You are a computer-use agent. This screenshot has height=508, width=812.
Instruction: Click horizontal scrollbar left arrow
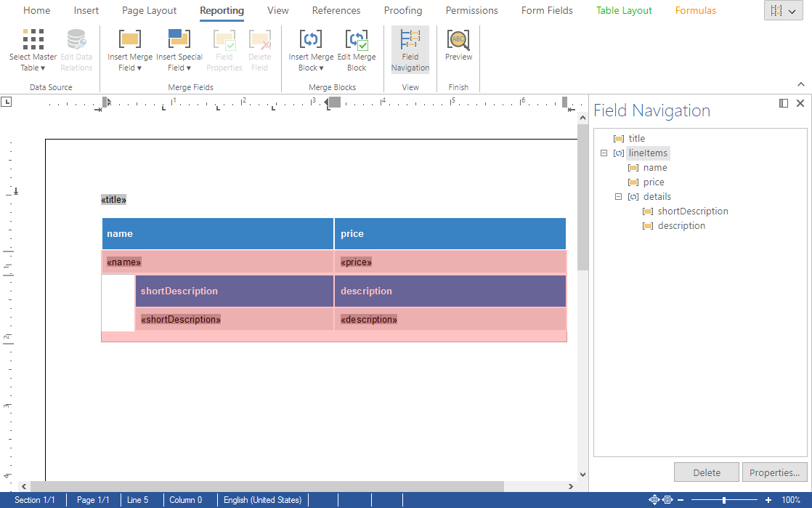point(24,486)
